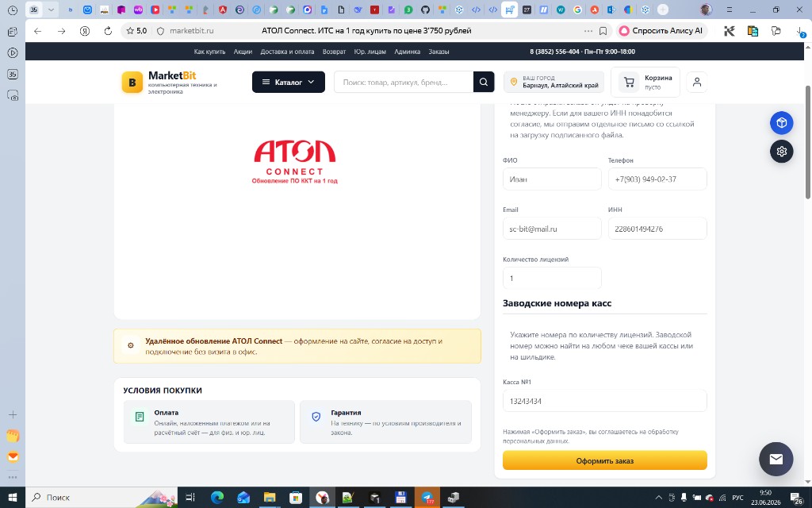Switch the РУС keyboard language
This screenshot has height=508, width=812.
pos(737,498)
